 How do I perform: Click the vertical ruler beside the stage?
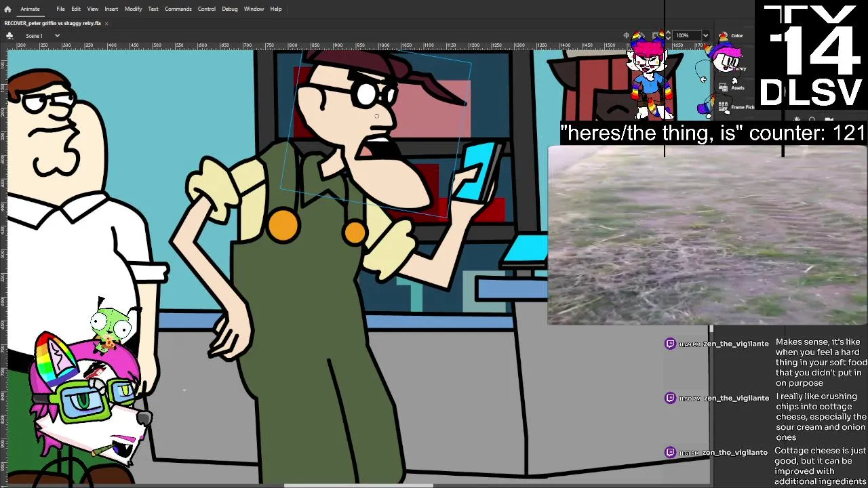pyautogui.click(x=3, y=268)
